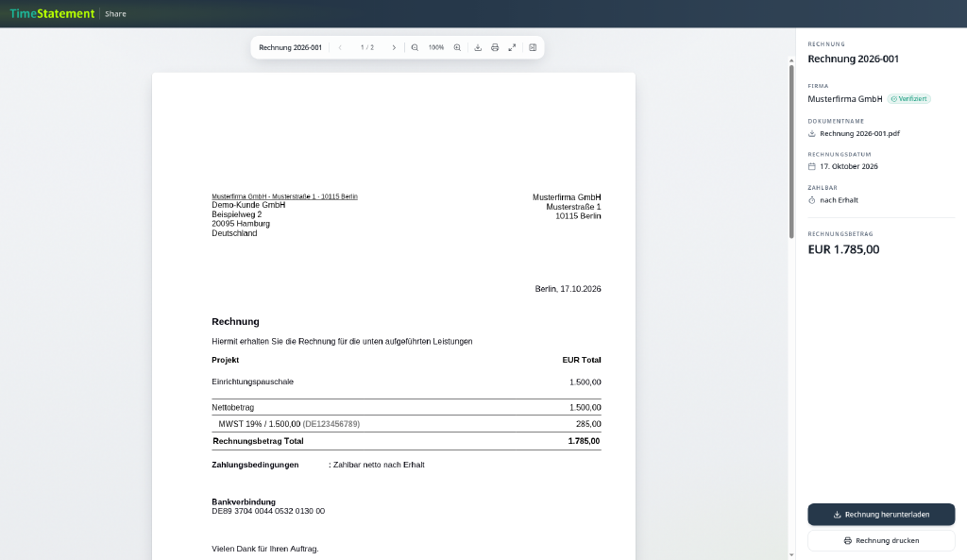Click the Einrichtungspauschale line item
The height and width of the screenshot is (560, 967).
click(253, 382)
